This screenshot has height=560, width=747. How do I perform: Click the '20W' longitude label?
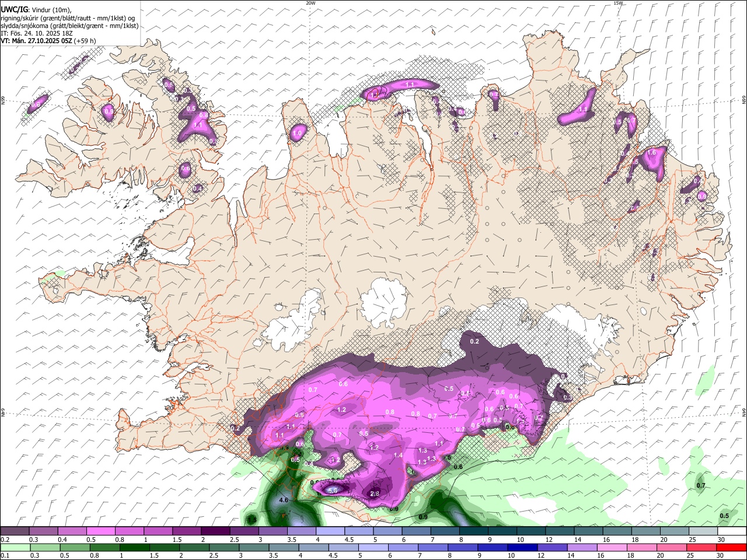310,3
